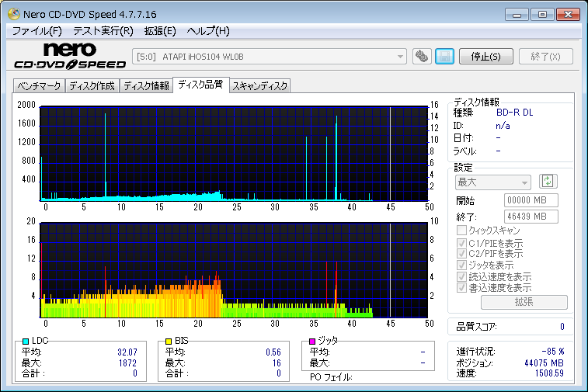Click the Nero app icon in the title bar

14,14
